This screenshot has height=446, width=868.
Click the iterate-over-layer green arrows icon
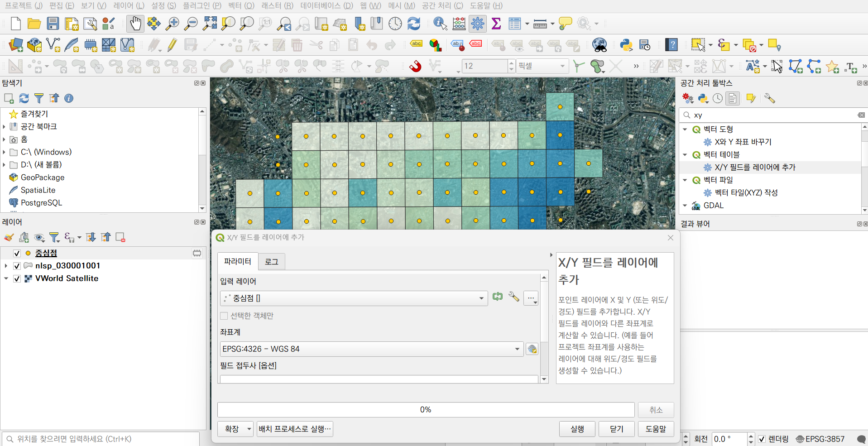click(498, 297)
